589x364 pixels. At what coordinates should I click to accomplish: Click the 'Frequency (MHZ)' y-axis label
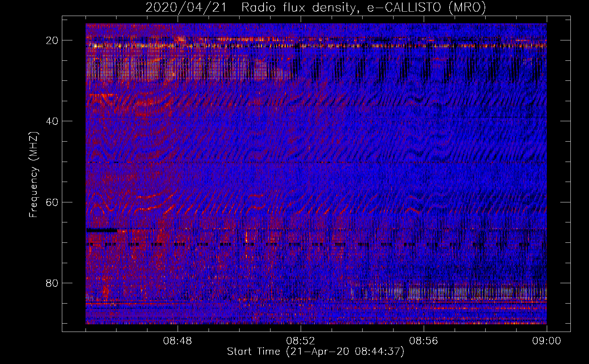33,174
